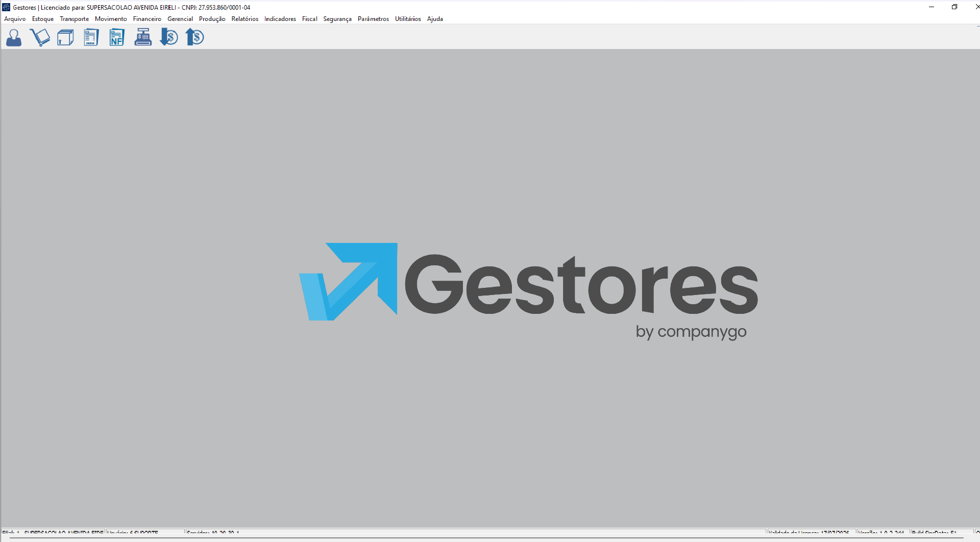Open the Indicadores menu

280,19
